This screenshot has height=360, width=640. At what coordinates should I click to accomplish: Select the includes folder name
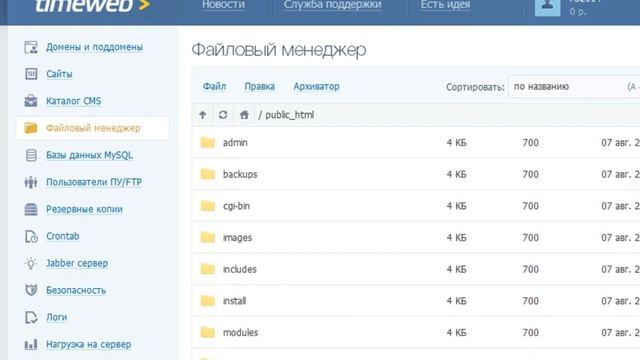coord(240,269)
